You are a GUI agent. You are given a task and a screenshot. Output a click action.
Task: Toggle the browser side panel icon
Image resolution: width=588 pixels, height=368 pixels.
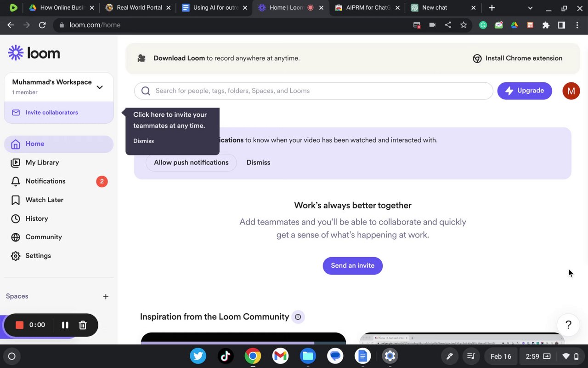(x=561, y=25)
